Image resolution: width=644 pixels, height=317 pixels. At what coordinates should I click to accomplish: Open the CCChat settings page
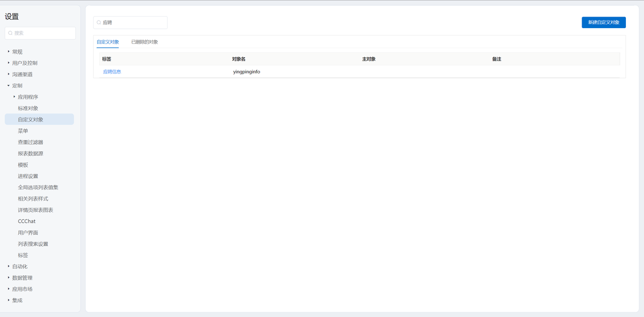point(27,221)
